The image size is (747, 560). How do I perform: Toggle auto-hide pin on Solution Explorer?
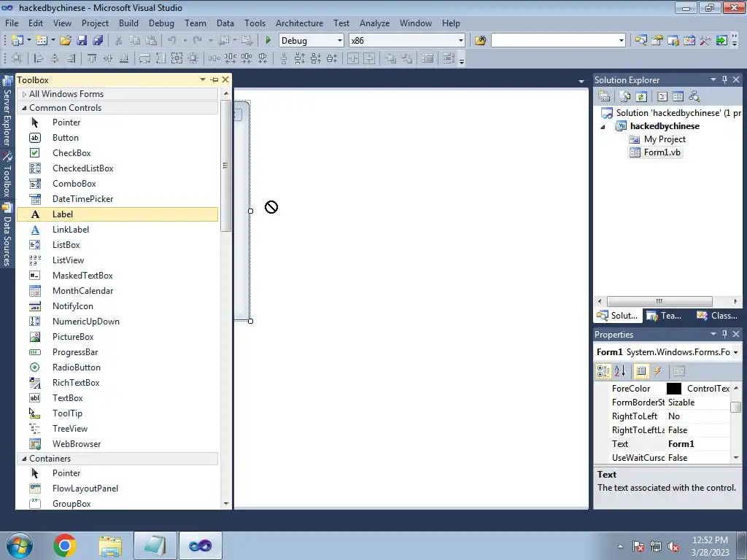724,79
